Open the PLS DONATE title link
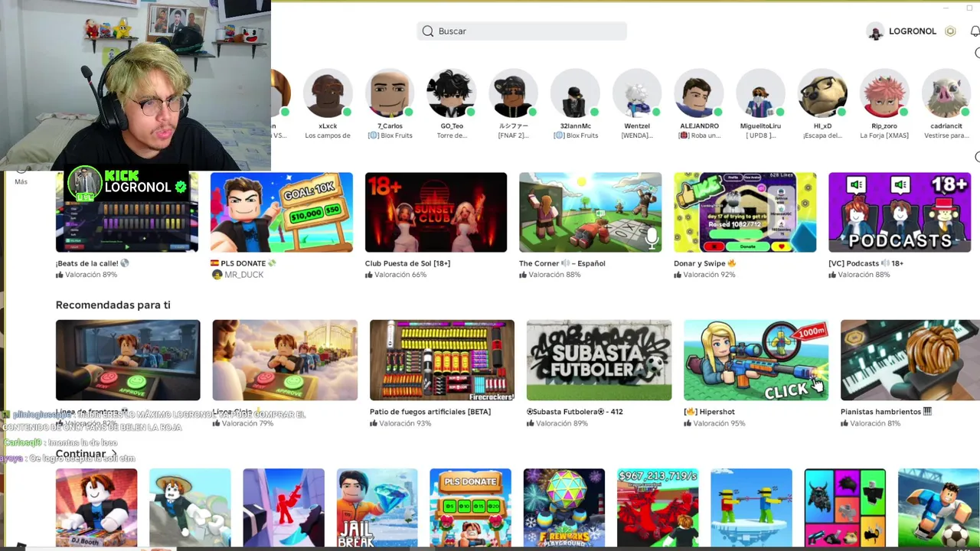980x551 pixels. click(243, 263)
